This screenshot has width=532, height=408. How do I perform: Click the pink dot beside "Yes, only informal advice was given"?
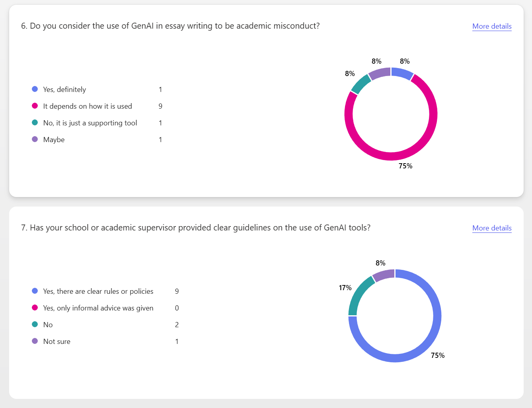(x=35, y=308)
